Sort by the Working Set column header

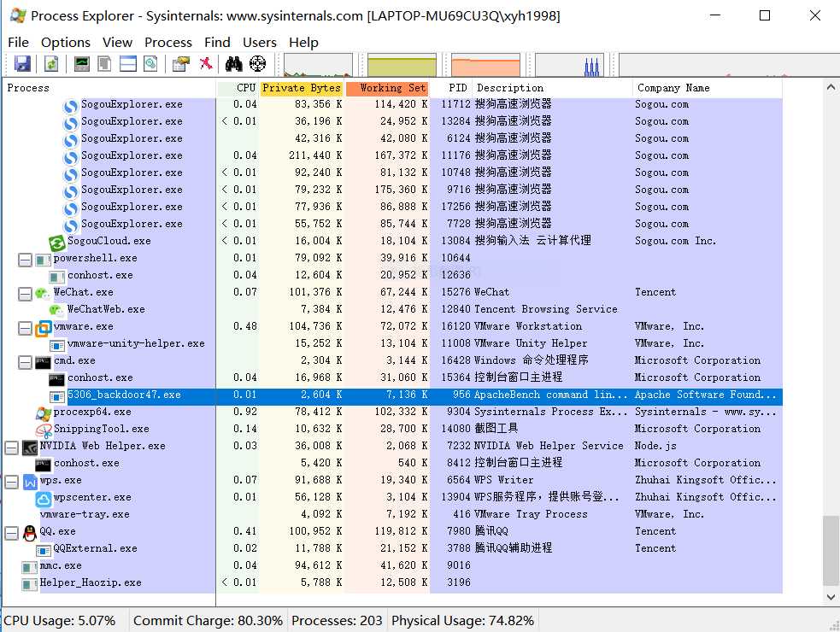[x=387, y=88]
